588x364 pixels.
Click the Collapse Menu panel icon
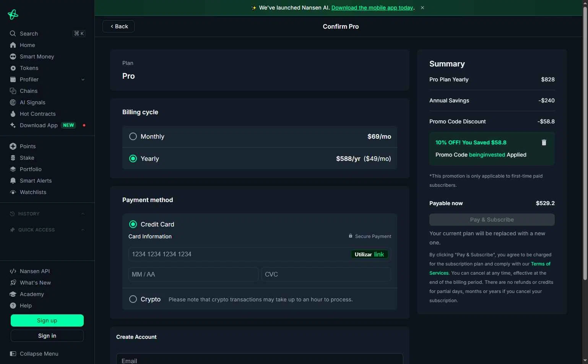13,354
